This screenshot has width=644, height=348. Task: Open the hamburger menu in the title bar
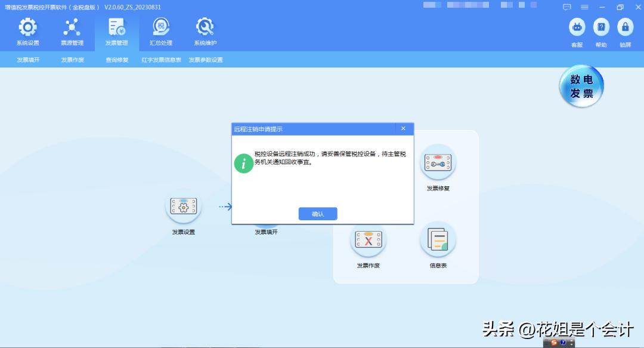coord(584,7)
